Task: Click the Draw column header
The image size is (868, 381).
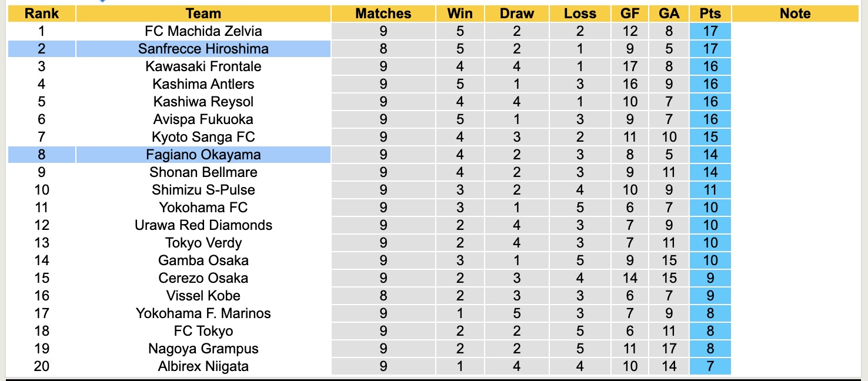Action: click(x=517, y=14)
